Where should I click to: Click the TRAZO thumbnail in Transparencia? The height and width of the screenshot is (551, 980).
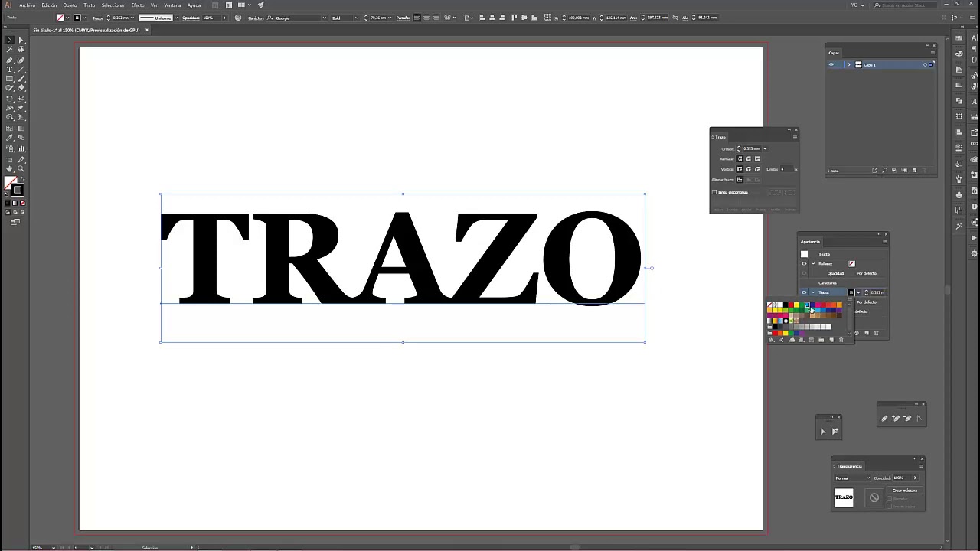[x=844, y=497]
